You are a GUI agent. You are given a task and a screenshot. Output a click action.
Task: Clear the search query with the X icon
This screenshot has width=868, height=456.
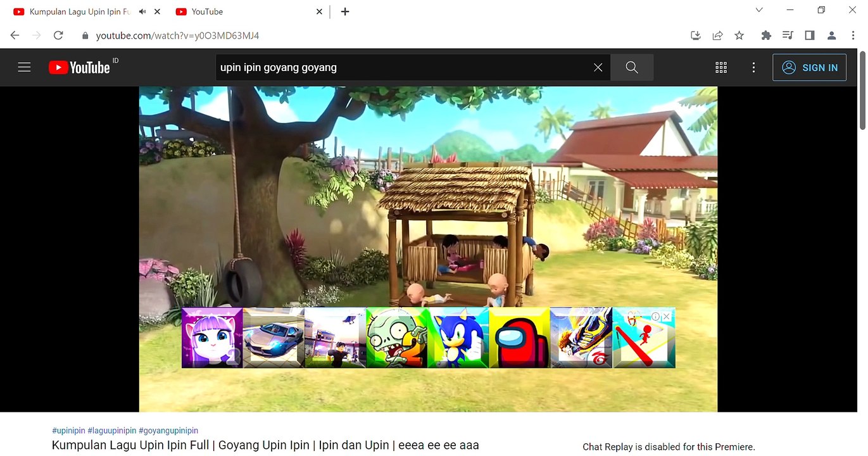click(x=598, y=67)
